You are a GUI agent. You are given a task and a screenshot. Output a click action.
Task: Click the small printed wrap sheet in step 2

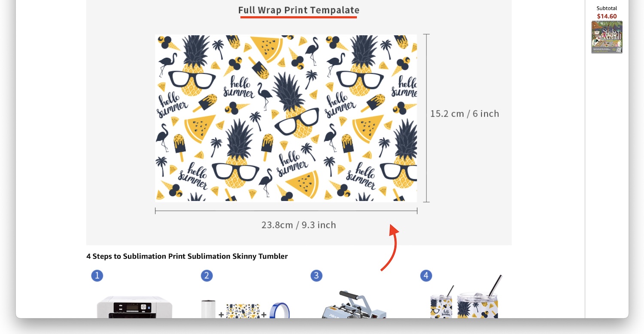coord(243,311)
